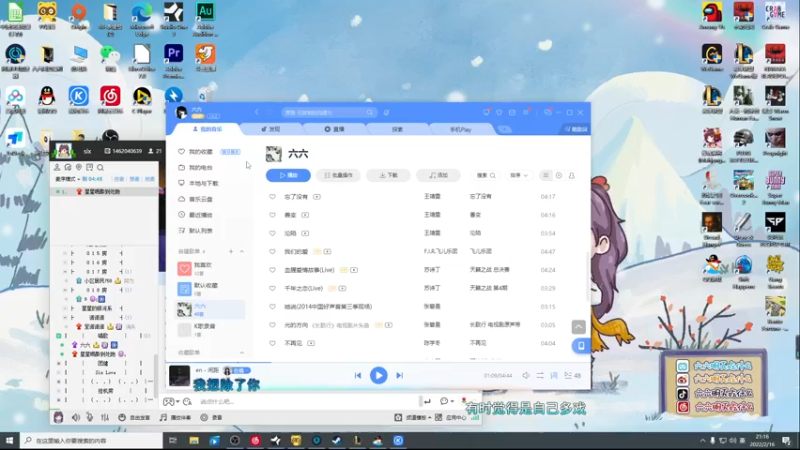Open the 默认收藏 playlist
The image size is (800, 450).
(209, 289)
